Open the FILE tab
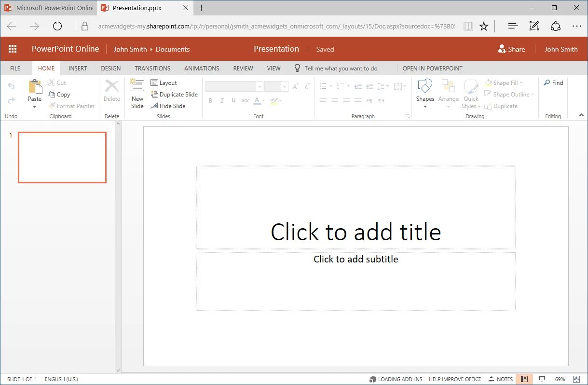 click(15, 68)
